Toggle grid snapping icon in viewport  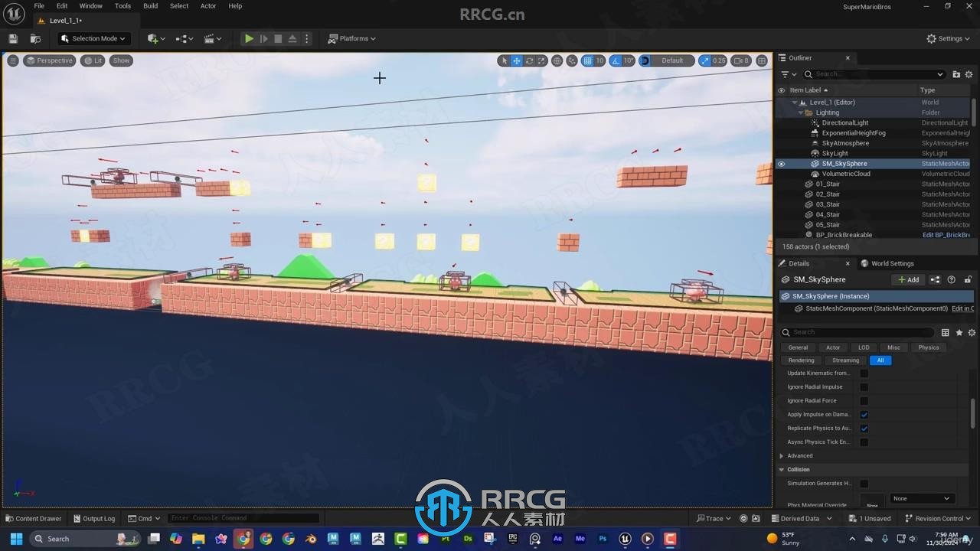(587, 60)
